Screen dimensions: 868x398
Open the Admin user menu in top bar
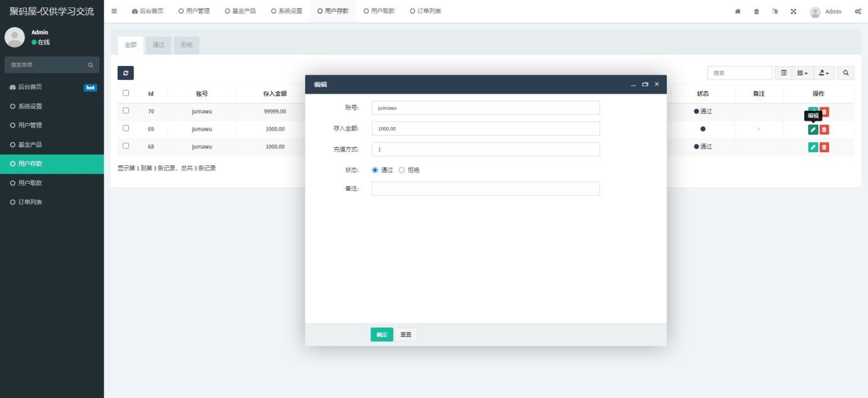point(825,11)
